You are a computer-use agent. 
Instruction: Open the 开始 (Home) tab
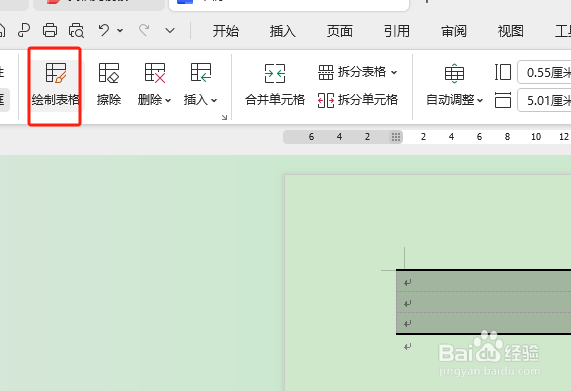226,31
